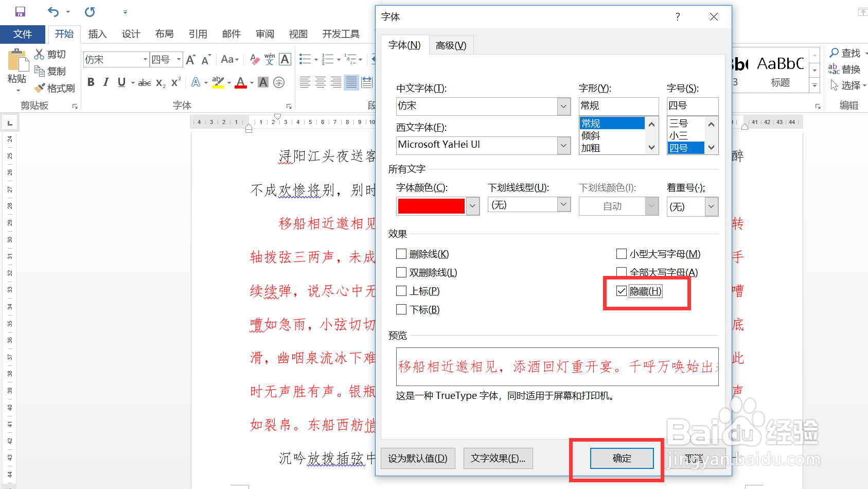Apply italic formatting
The image size is (868, 489).
coord(105,82)
